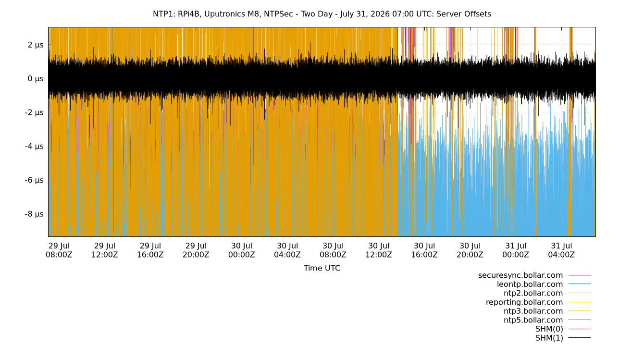Click the '29 Jul 16:00Z' tick label
644x346 pixels.
pyautogui.click(x=150, y=250)
